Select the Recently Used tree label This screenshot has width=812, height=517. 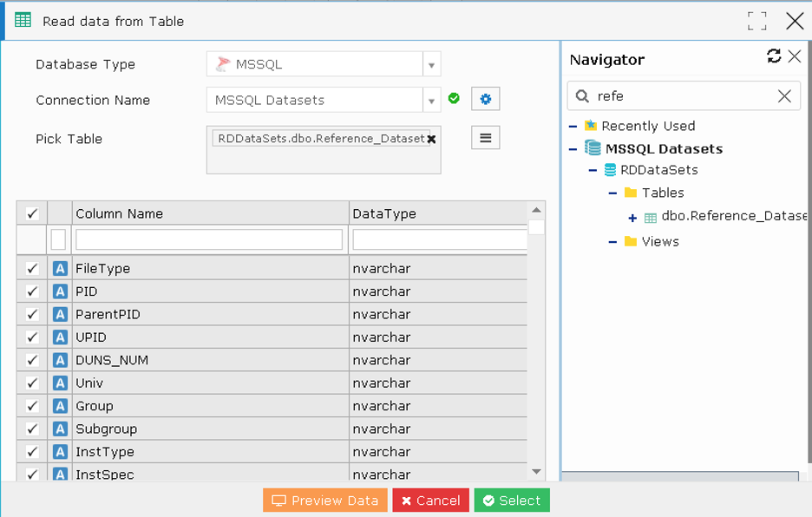click(x=648, y=126)
